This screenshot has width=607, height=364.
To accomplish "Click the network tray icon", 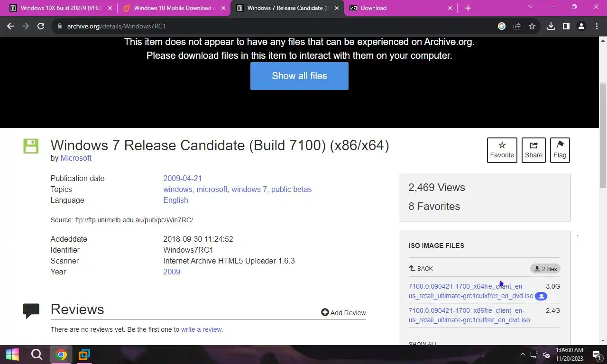I will [x=534, y=355].
